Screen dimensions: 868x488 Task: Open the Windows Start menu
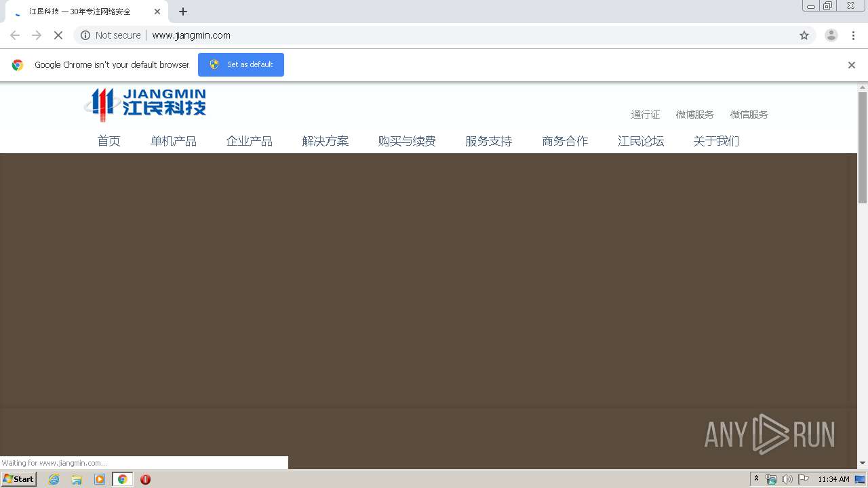click(18, 479)
